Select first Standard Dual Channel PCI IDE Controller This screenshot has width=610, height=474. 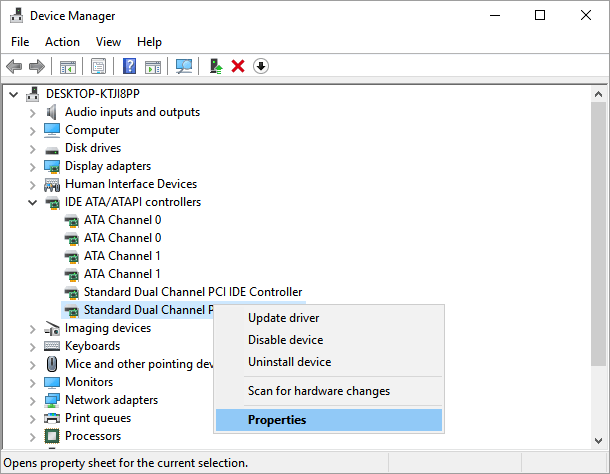(192, 292)
